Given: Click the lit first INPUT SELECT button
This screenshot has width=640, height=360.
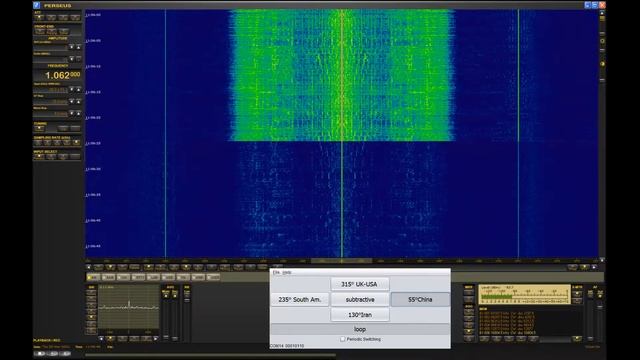Looking at the screenshot, I should [39, 156].
